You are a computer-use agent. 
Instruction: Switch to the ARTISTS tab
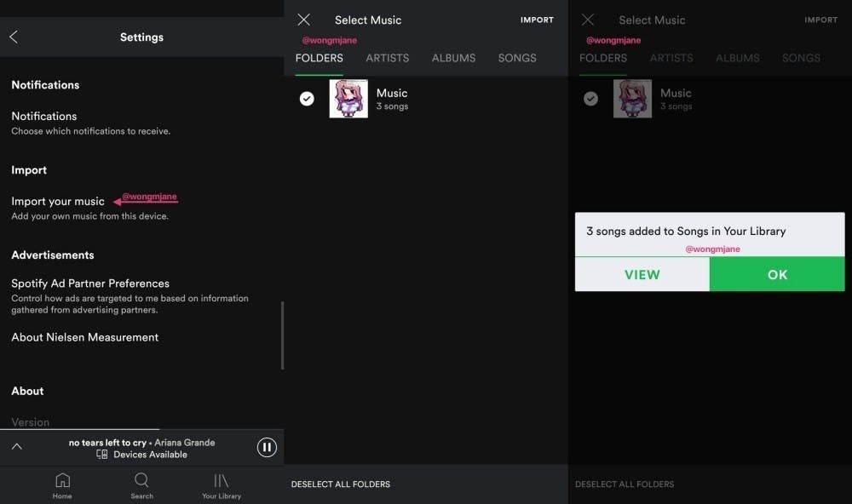tap(387, 58)
